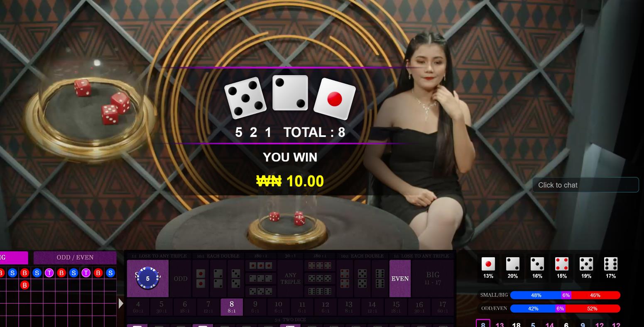Image resolution: width=644 pixels, height=327 pixels.
Task: Place a bet on ODD
Action: click(181, 278)
